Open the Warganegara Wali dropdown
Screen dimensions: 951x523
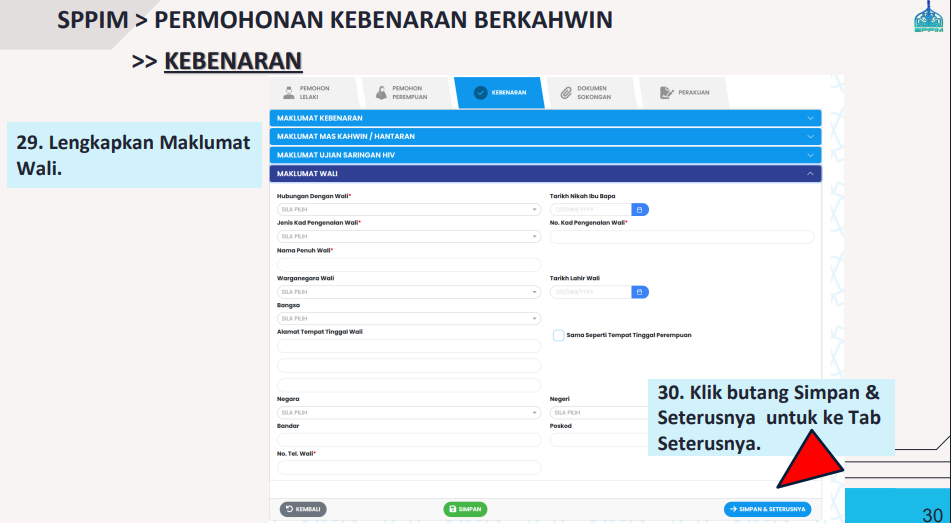point(409,292)
